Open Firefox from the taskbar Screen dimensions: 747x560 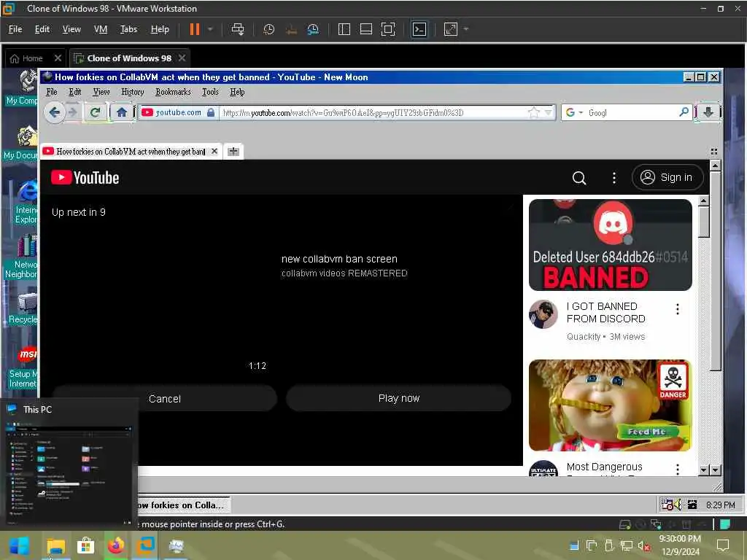click(x=116, y=545)
